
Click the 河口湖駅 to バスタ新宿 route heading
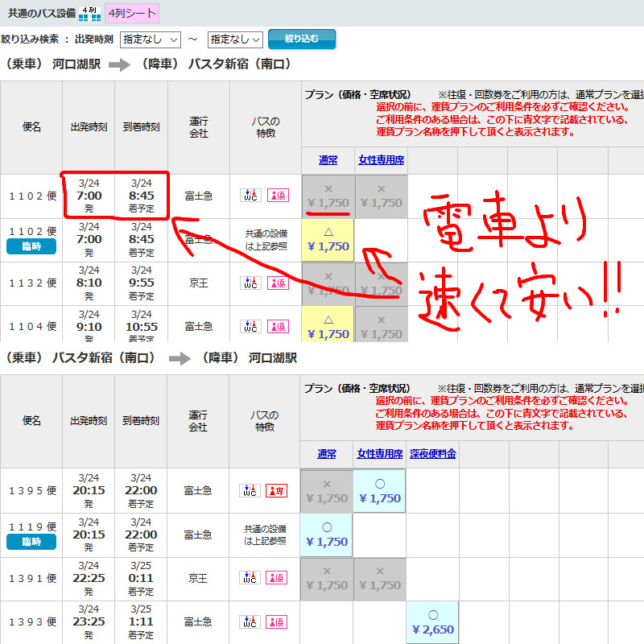tap(149, 64)
